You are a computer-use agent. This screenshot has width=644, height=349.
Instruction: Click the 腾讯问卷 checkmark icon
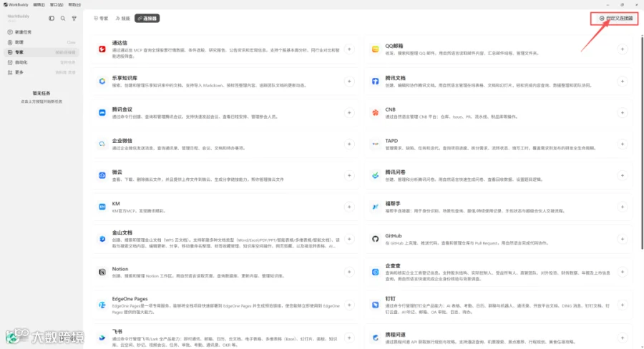point(376,175)
